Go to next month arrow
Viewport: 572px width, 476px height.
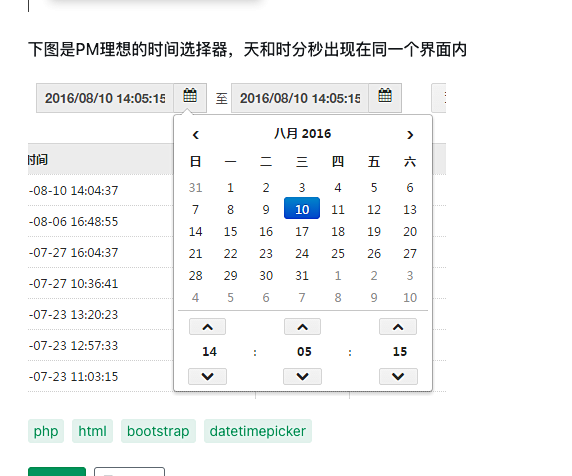click(x=410, y=135)
